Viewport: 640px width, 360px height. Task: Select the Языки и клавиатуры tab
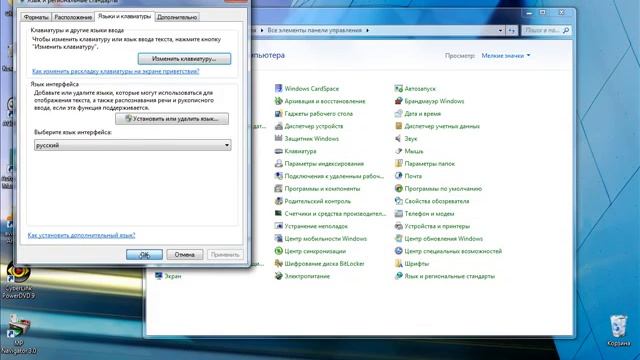124,16
